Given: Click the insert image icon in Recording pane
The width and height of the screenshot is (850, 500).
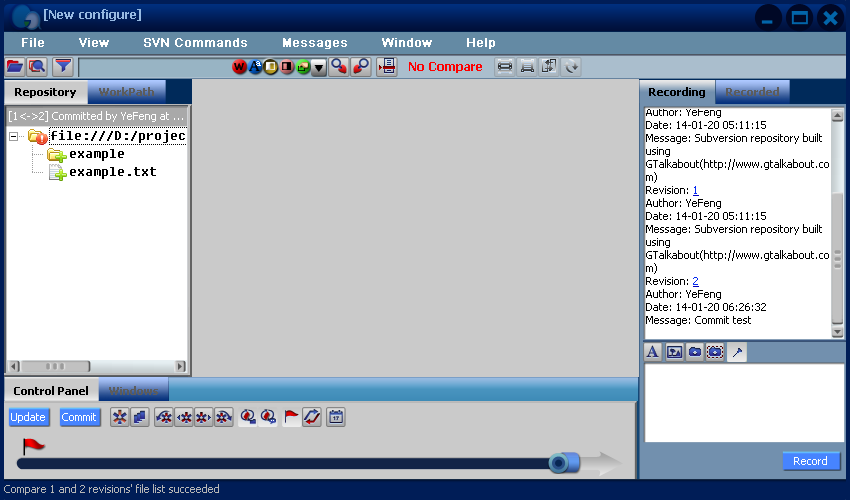Looking at the screenshot, I should 674,352.
